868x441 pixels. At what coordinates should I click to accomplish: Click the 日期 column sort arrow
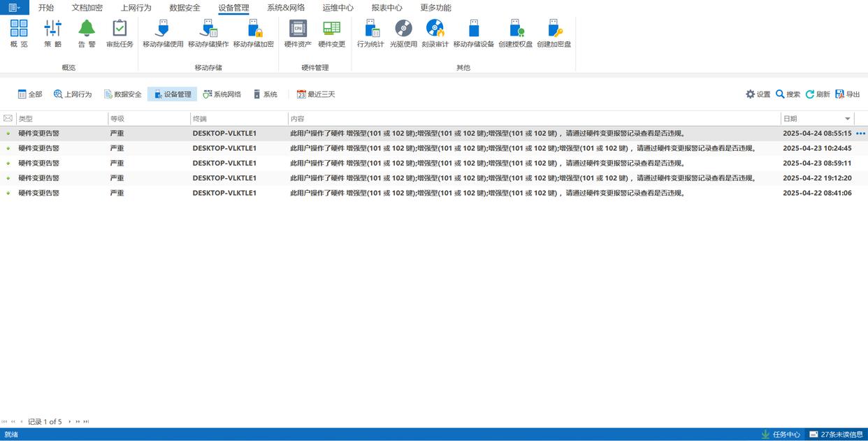(848, 119)
